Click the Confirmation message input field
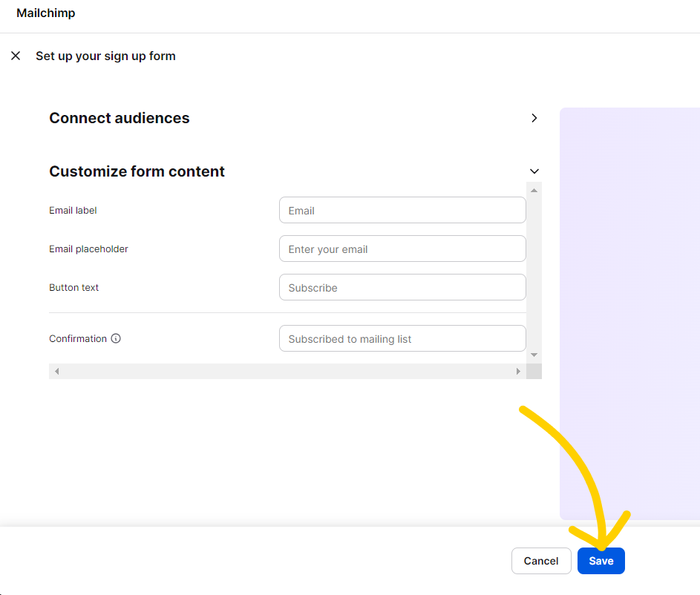The image size is (700, 595). click(402, 338)
